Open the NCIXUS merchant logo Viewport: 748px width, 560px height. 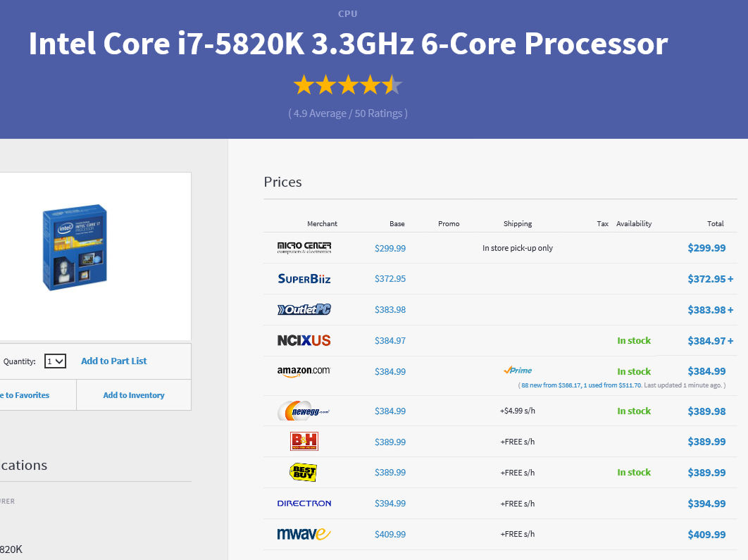pos(304,341)
